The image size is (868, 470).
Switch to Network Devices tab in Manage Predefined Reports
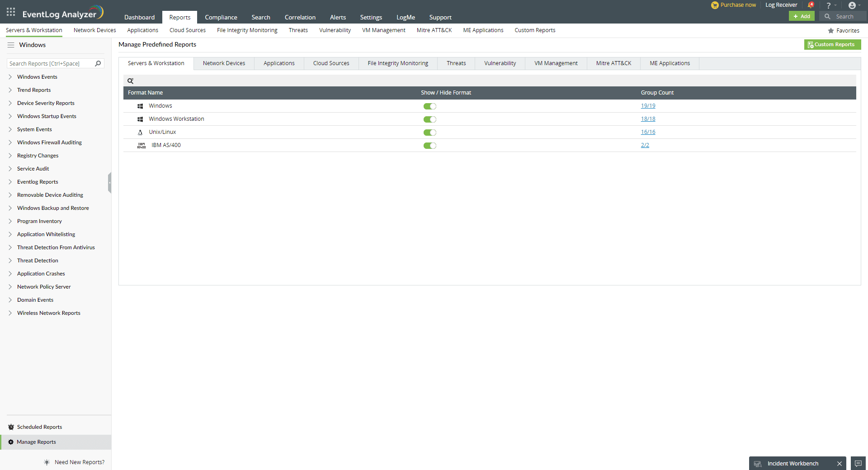point(224,63)
